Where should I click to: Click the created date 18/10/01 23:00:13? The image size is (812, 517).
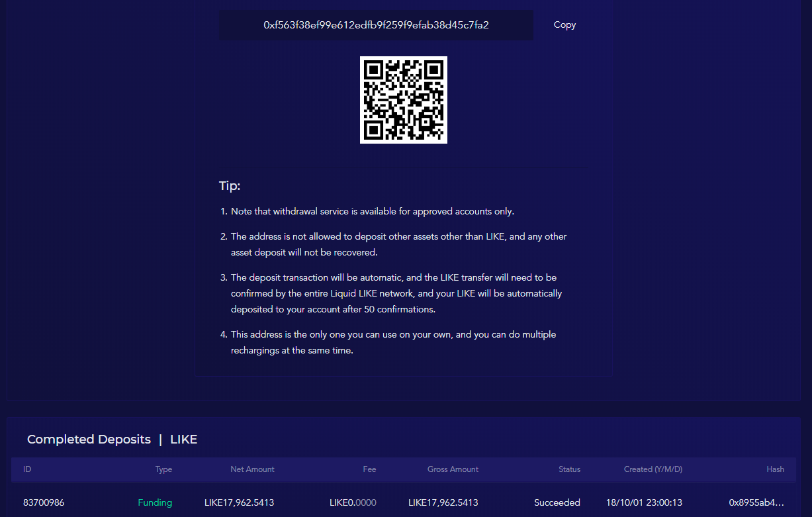645,502
